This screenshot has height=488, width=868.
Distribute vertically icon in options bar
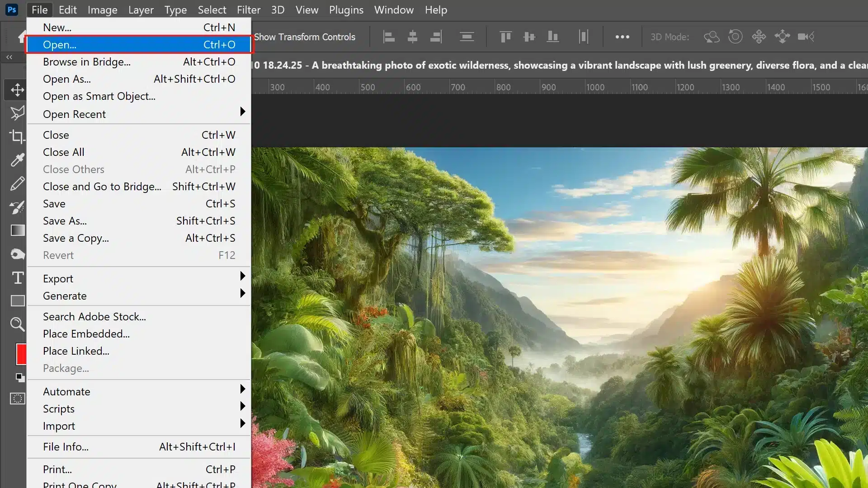(467, 37)
